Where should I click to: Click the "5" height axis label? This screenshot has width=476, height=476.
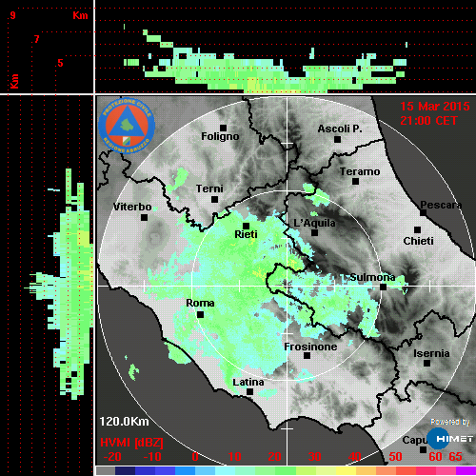(x=60, y=63)
